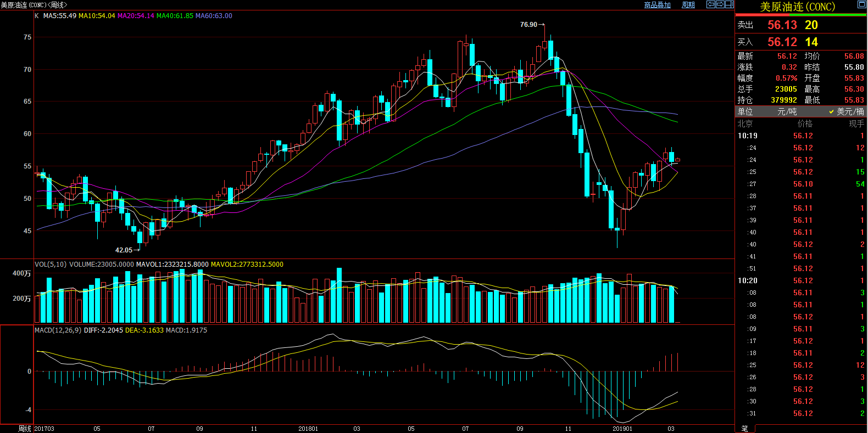The width and height of the screenshot is (868, 433).
Task: Click the 买入 bid price 56.12
Action: click(782, 42)
